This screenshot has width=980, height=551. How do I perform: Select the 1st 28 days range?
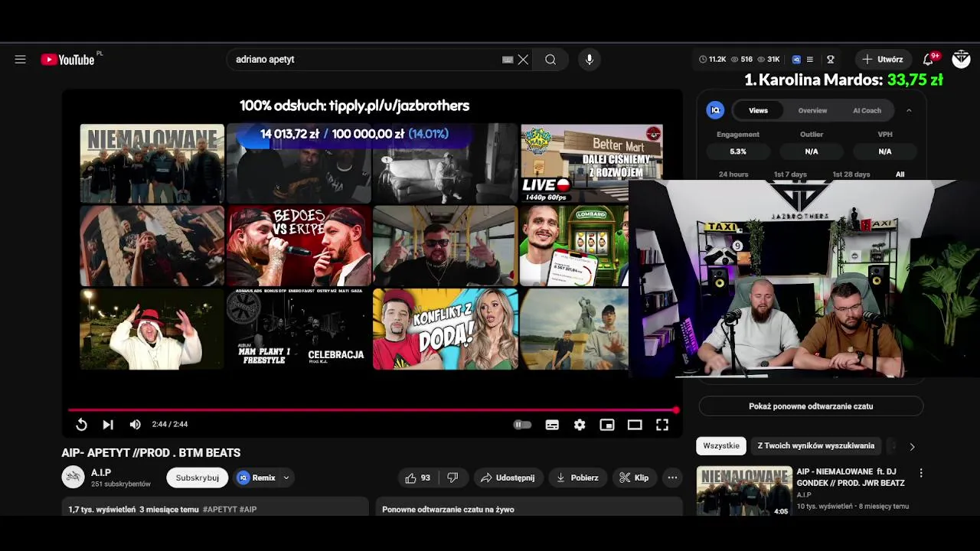pyautogui.click(x=851, y=174)
